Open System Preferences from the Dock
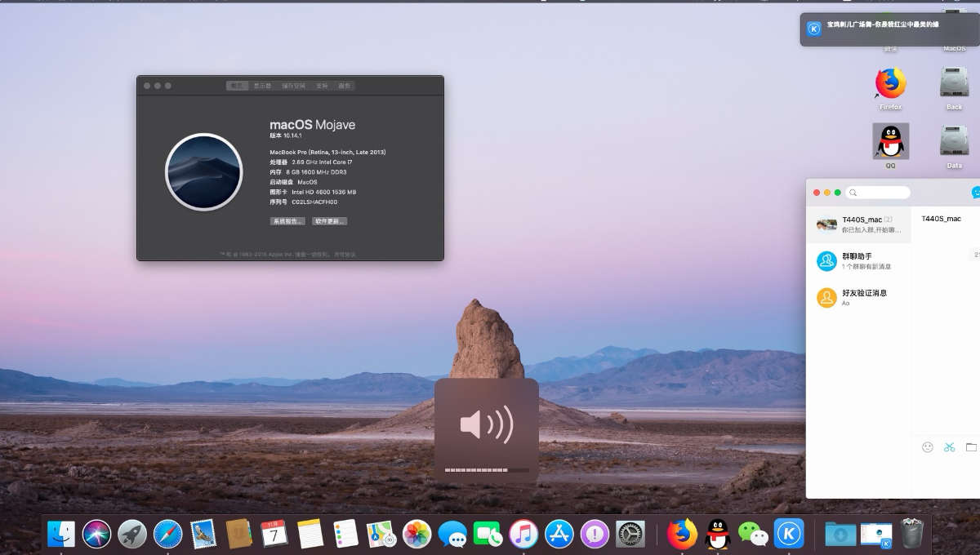980x555 pixels. pos(630,535)
